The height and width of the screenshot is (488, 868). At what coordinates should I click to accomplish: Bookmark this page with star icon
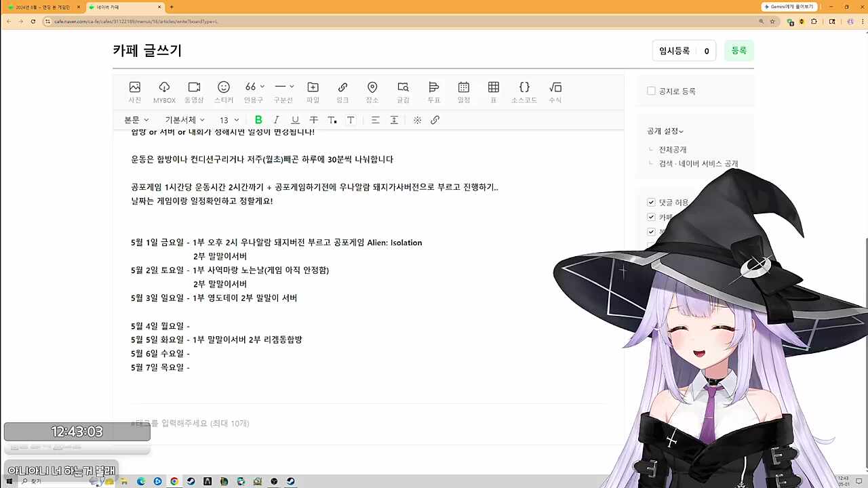point(772,21)
